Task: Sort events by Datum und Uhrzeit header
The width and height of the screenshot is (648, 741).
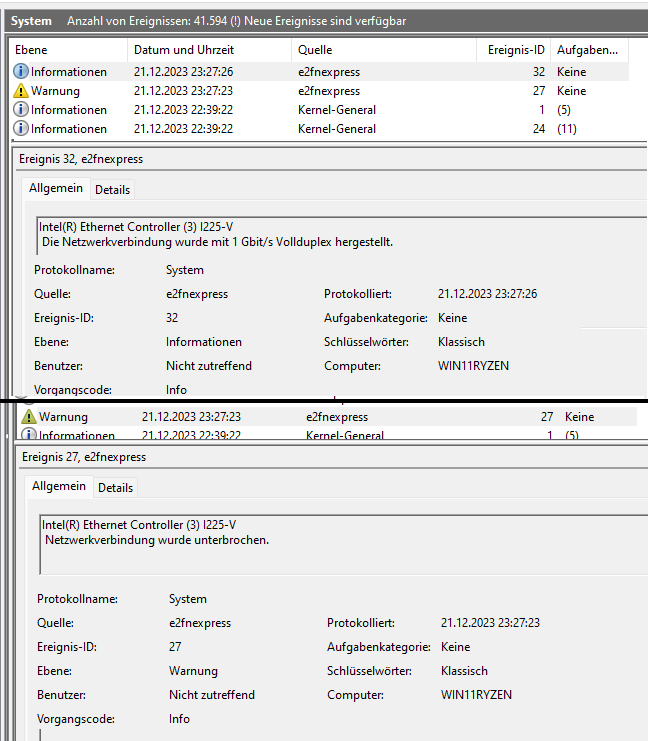Action: click(209, 50)
